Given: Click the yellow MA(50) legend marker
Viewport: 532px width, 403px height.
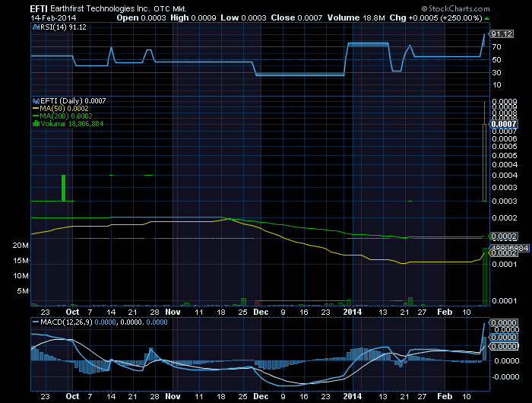Looking at the screenshot, I should (x=34, y=108).
